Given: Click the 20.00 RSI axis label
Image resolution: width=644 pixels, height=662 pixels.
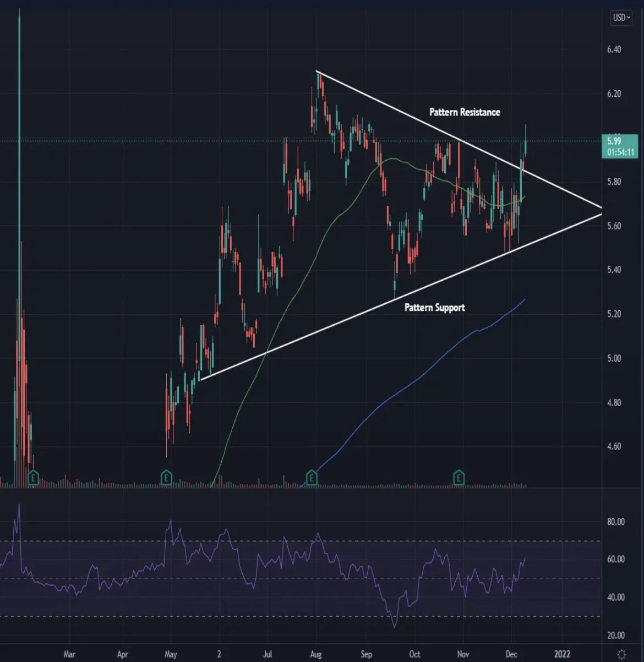Looking at the screenshot, I should click(x=616, y=636).
